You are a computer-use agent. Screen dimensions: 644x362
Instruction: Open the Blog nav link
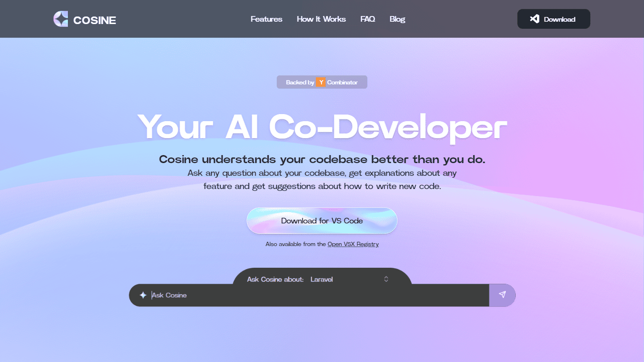[x=397, y=19]
